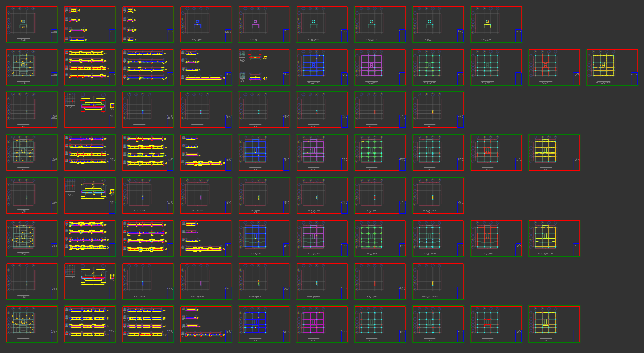Open the blue framing plan in the second row

click(x=322, y=67)
